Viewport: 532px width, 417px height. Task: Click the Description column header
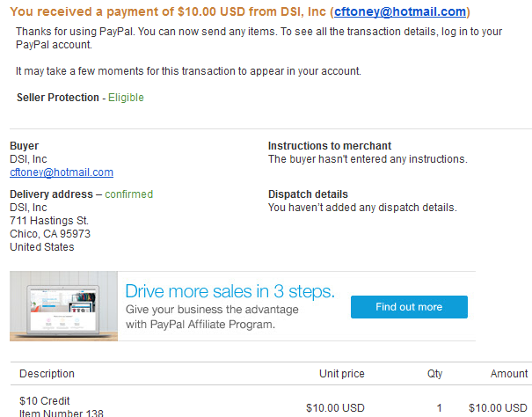point(47,374)
